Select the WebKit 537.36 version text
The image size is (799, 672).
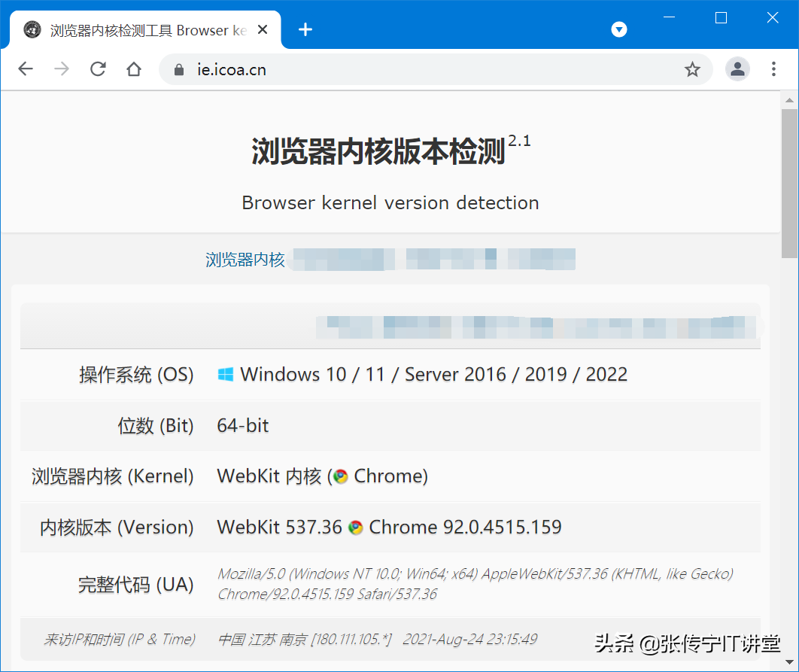[x=279, y=528]
